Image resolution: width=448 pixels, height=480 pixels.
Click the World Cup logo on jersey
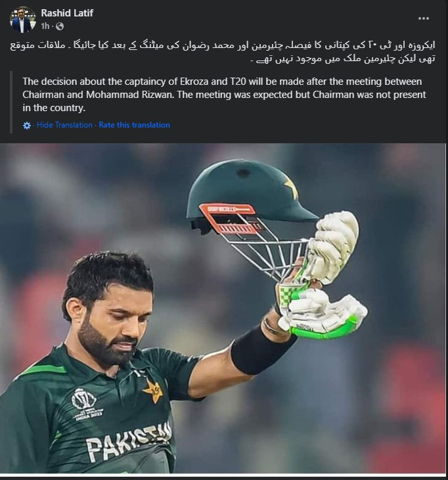pos(85,404)
